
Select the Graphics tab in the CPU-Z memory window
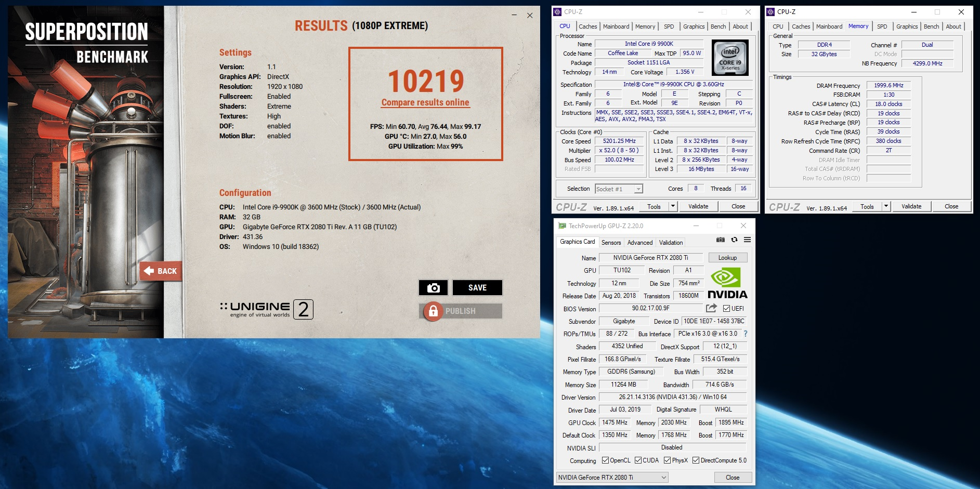click(907, 27)
